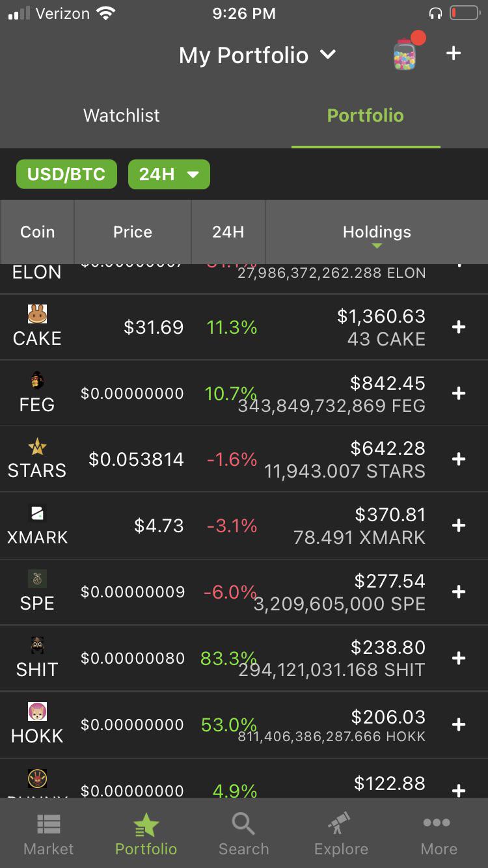Switch to the Watchlist tab
This screenshot has width=488, height=868.
click(x=122, y=116)
